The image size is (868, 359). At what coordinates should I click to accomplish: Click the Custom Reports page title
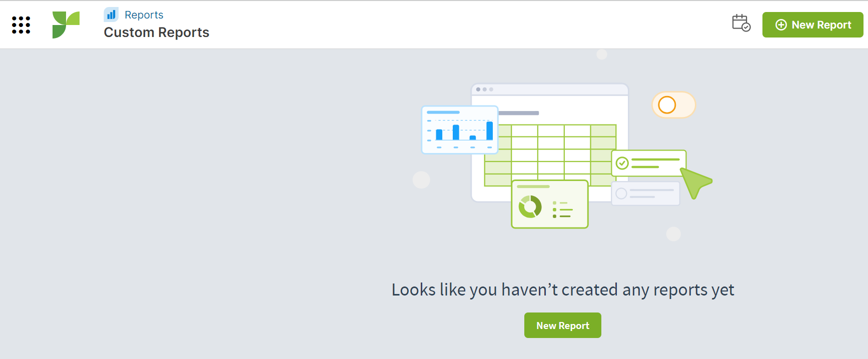pyautogui.click(x=156, y=32)
